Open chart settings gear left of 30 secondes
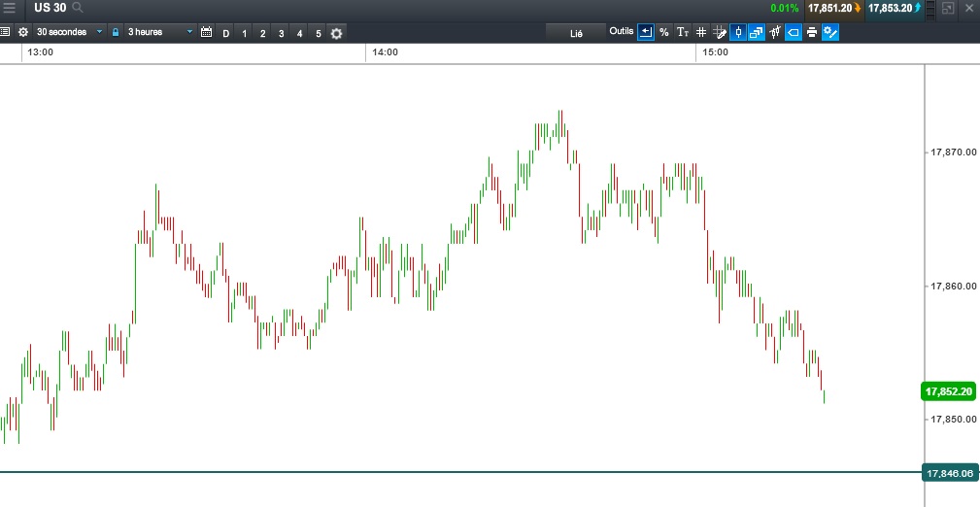The width and height of the screenshot is (980, 507). pyautogui.click(x=23, y=32)
